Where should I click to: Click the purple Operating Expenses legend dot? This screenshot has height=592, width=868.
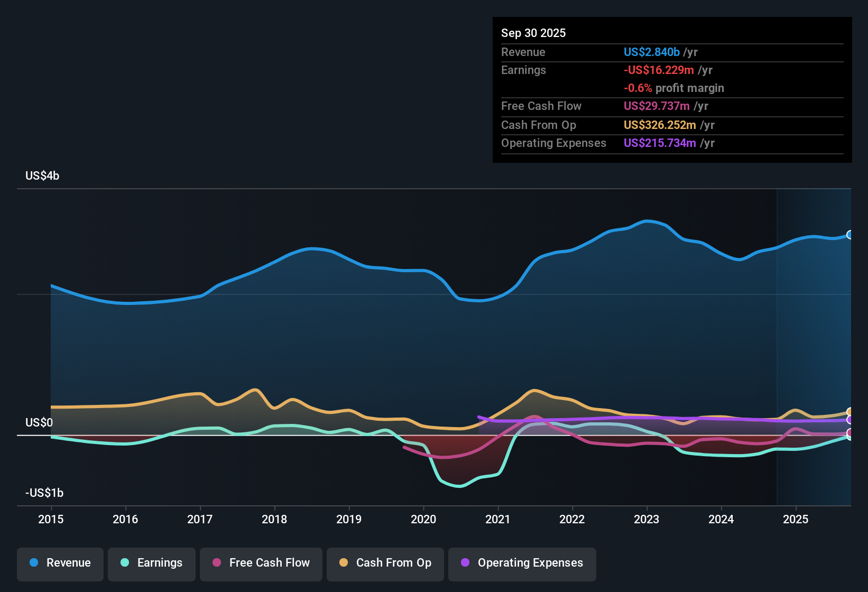tap(465, 563)
